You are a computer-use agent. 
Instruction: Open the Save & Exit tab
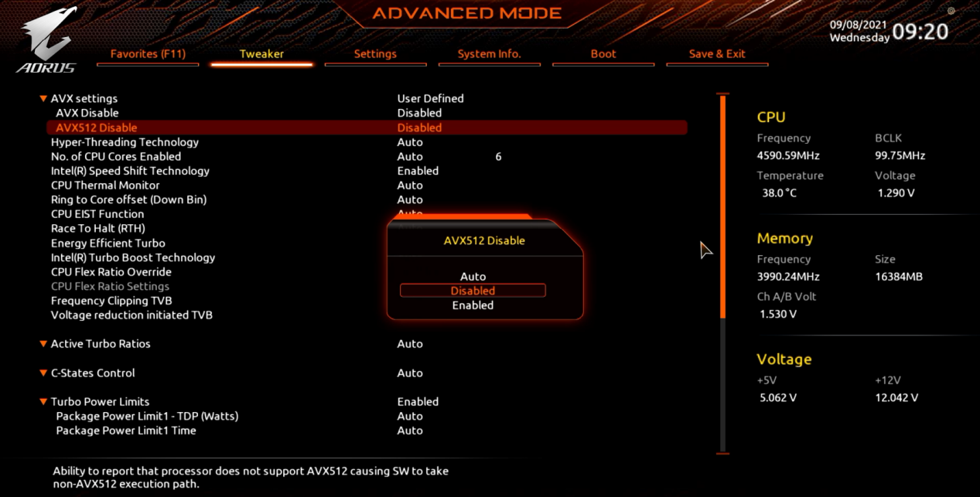click(x=717, y=54)
